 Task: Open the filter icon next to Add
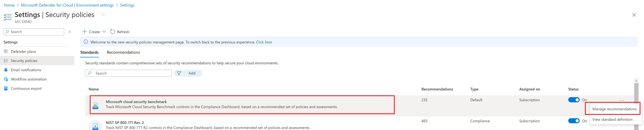click(x=179, y=73)
